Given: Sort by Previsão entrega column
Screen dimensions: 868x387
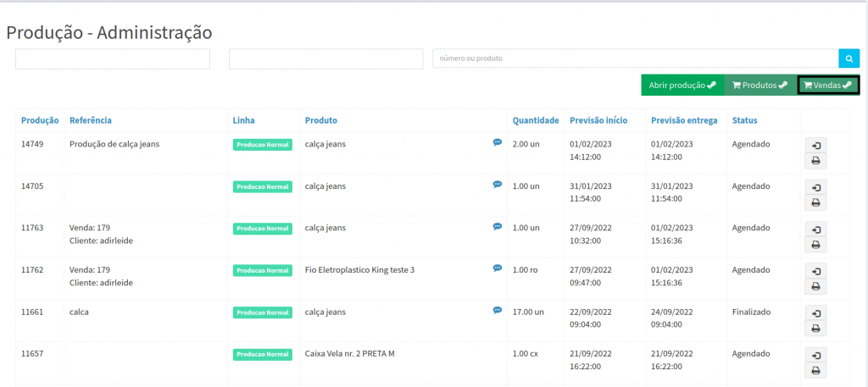Looking at the screenshot, I should 685,120.
